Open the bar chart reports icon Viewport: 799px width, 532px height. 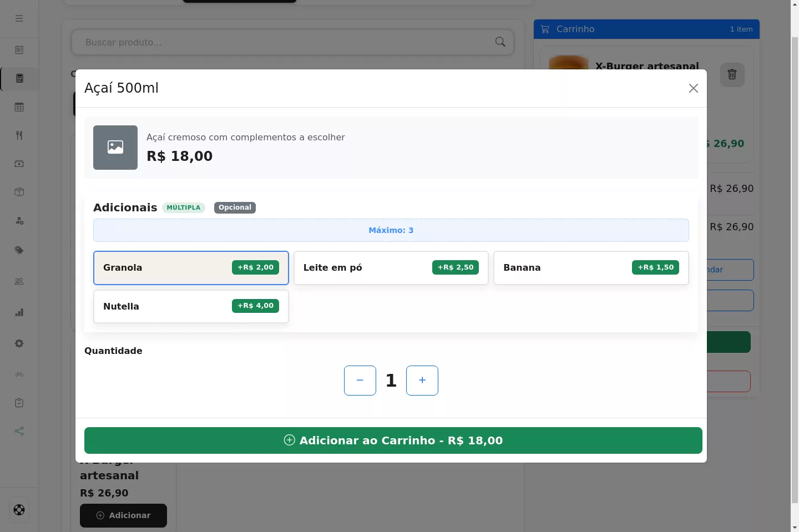[19, 312]
